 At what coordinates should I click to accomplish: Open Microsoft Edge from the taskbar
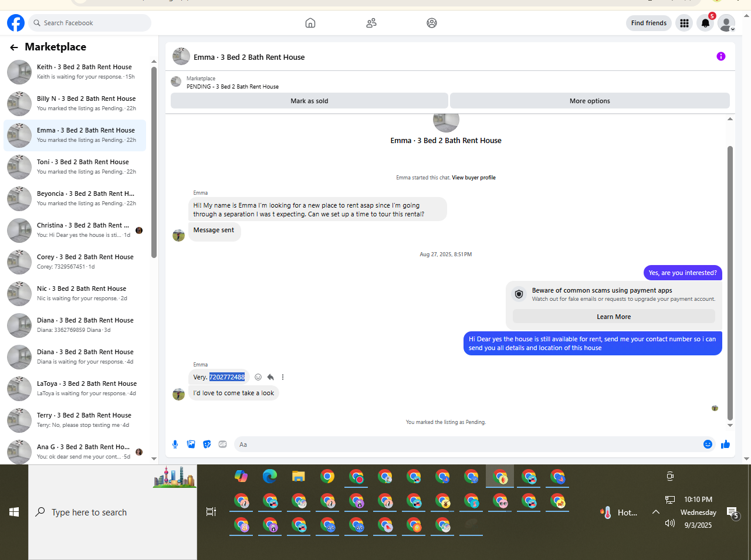coord(270,476)
